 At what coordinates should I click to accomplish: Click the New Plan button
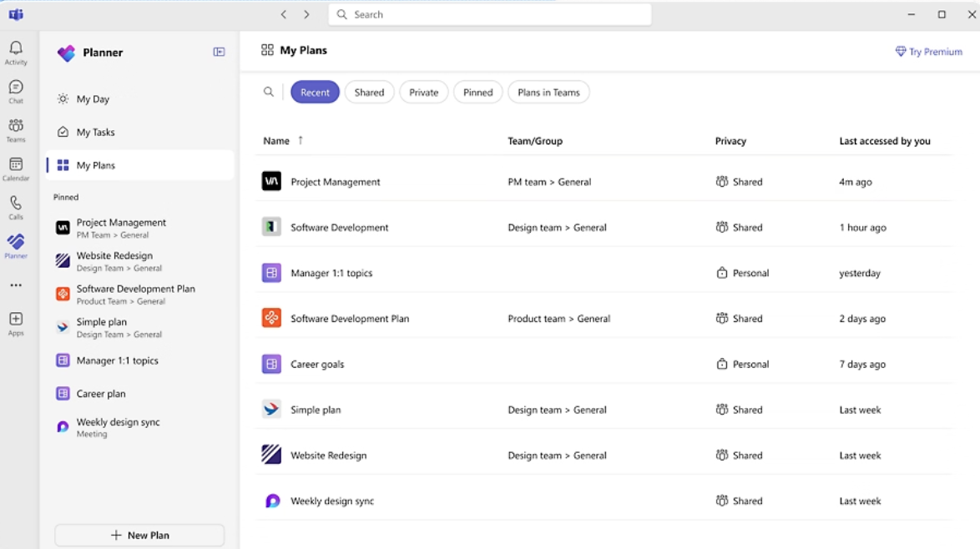coord(139,535)
